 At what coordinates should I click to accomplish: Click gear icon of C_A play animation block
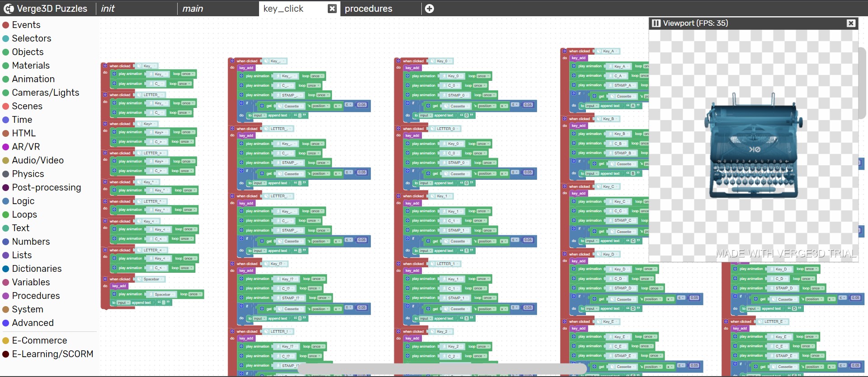click(x=574, y=75)
